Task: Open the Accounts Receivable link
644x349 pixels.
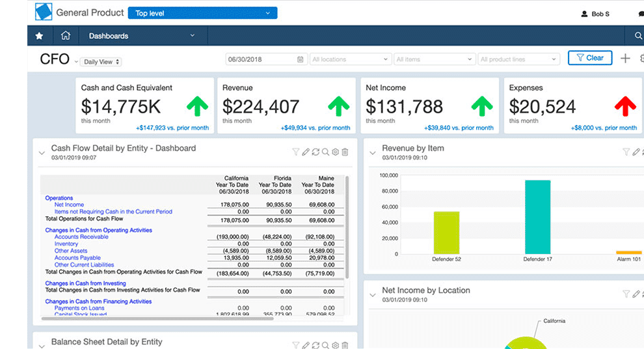Action: point(81,237)
